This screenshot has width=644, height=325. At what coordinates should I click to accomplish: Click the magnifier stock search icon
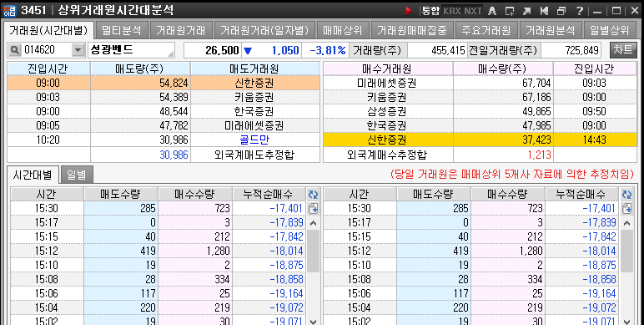(15, 50)
